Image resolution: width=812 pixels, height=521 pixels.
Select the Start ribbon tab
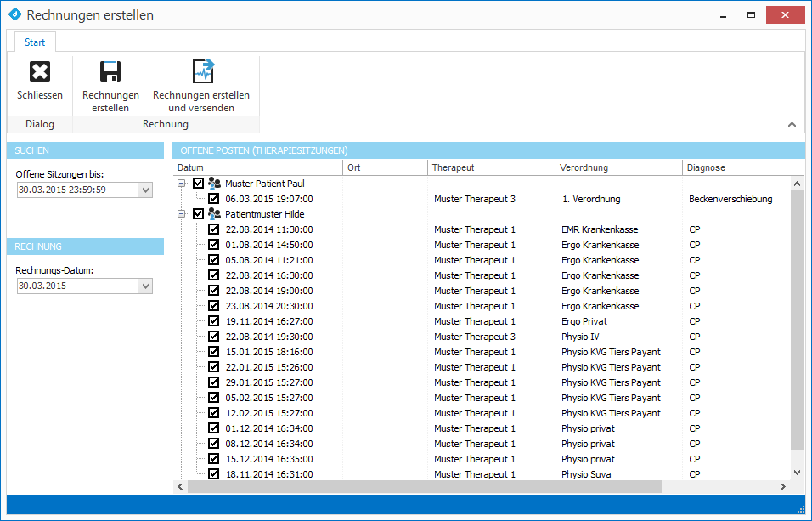click(x=35, y=42)
